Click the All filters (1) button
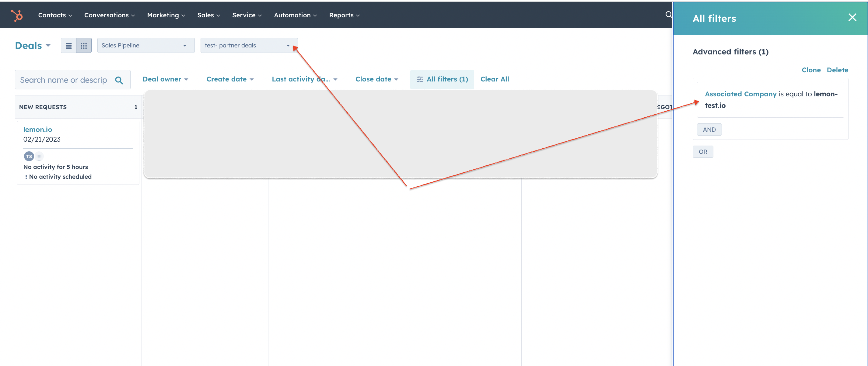Screen dimensions: 868x366 tap(442, 79)
